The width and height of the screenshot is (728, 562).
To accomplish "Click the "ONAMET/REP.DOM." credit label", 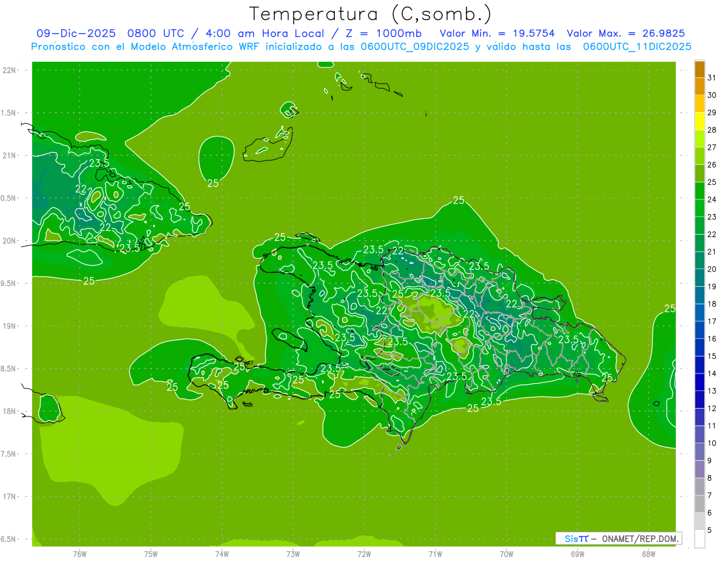I will 641,538.
